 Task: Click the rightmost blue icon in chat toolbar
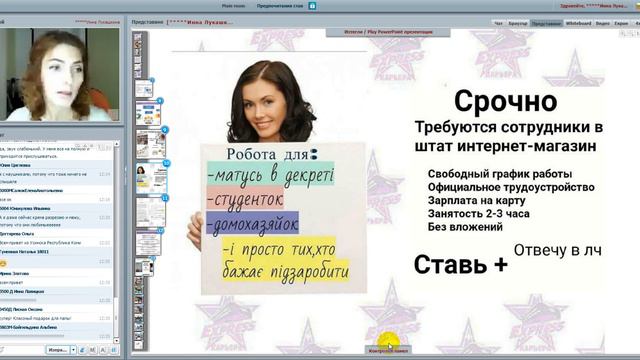pyautogui.click(x=113, y=350)
